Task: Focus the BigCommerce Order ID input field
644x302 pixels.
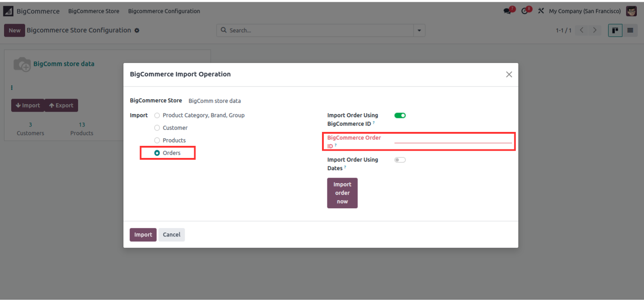Action: pyautogui.click(x=453, y=139)
